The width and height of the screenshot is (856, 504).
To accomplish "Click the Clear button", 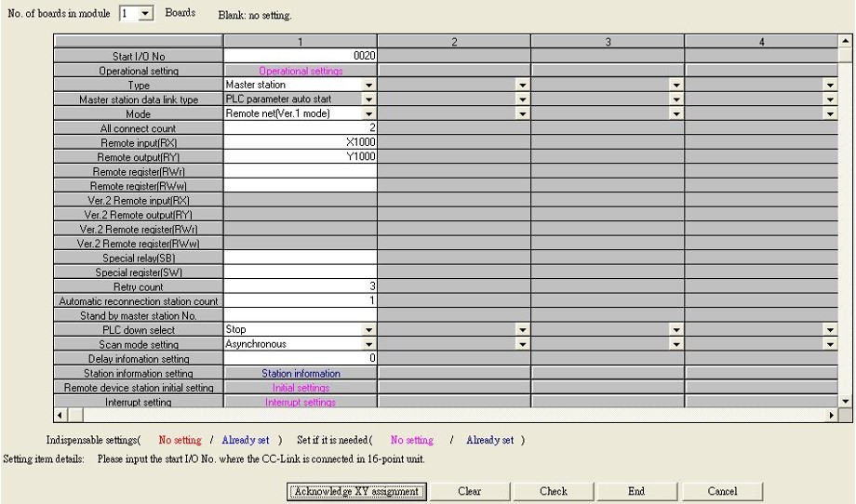I will click(470, 492).
